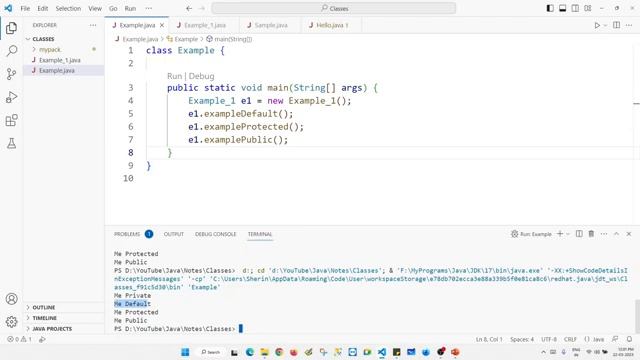This screenshot has width=640, height=360.
Task: Open the View menu
Action: (95, 8)
